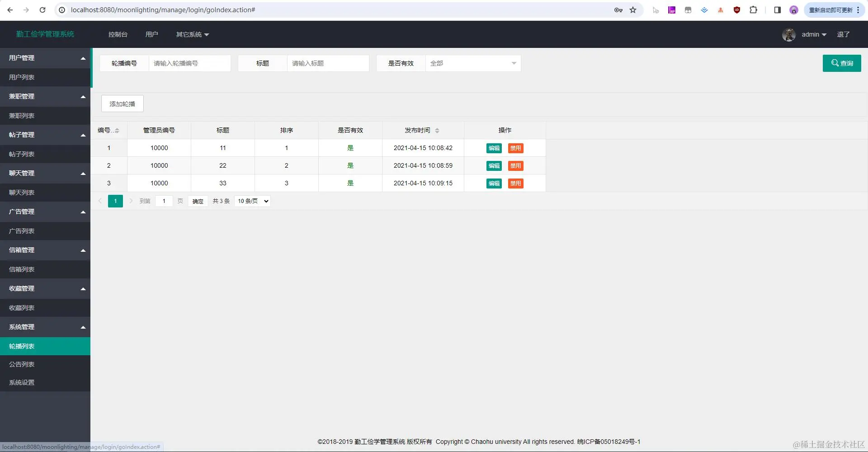868x452 pixels.
Task: Open 广告列表 in sidebar
Action: pyautogui.click(x=45, y=231)
